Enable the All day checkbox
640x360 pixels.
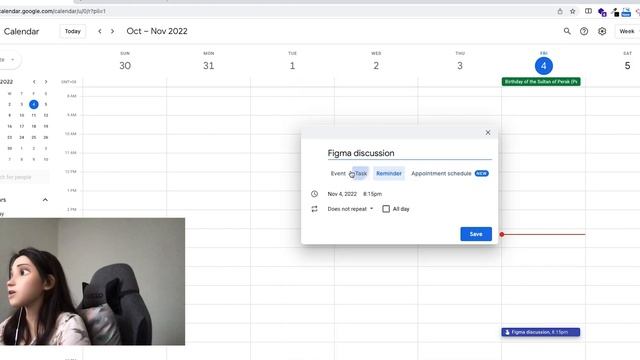pos(386,209)
